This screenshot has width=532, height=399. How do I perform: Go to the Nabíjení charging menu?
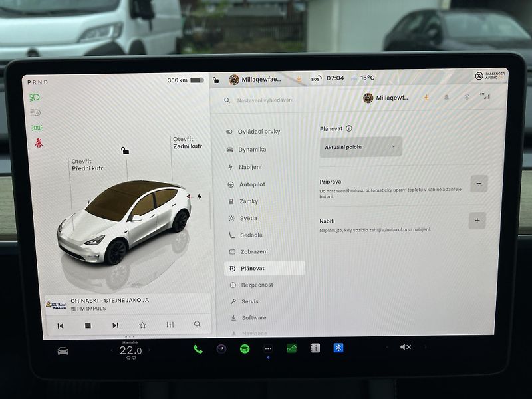click(245, 167)
